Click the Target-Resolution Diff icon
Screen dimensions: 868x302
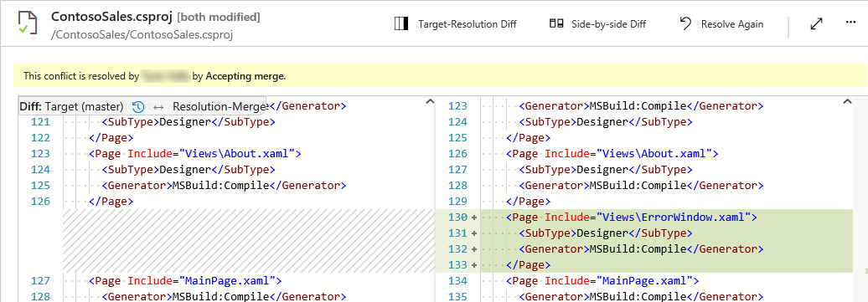click(x=401, y=23)
